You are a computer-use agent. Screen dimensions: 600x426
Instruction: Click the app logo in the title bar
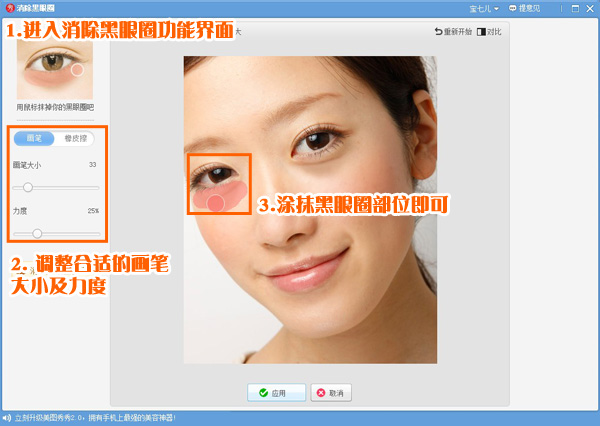click(x=8, y=7)
